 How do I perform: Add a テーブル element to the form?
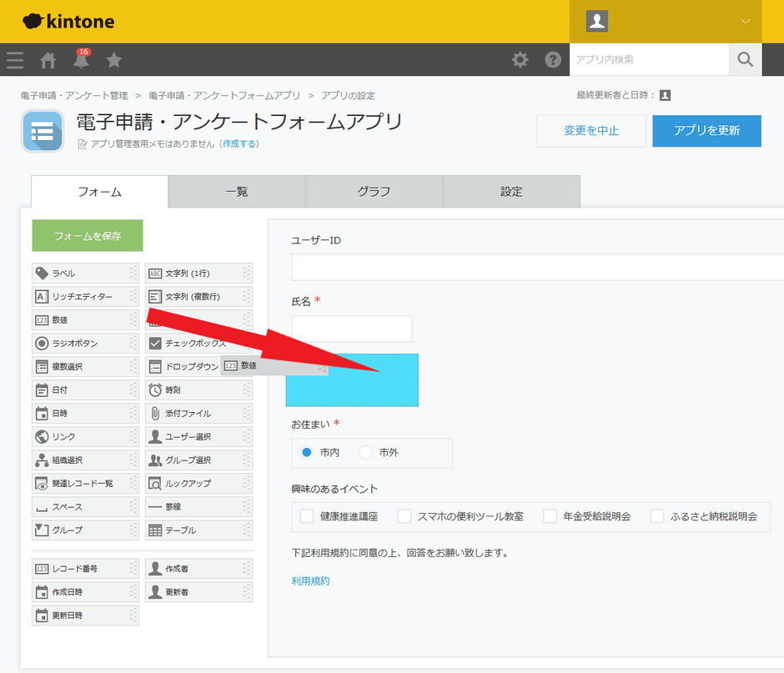pos(199,530)
